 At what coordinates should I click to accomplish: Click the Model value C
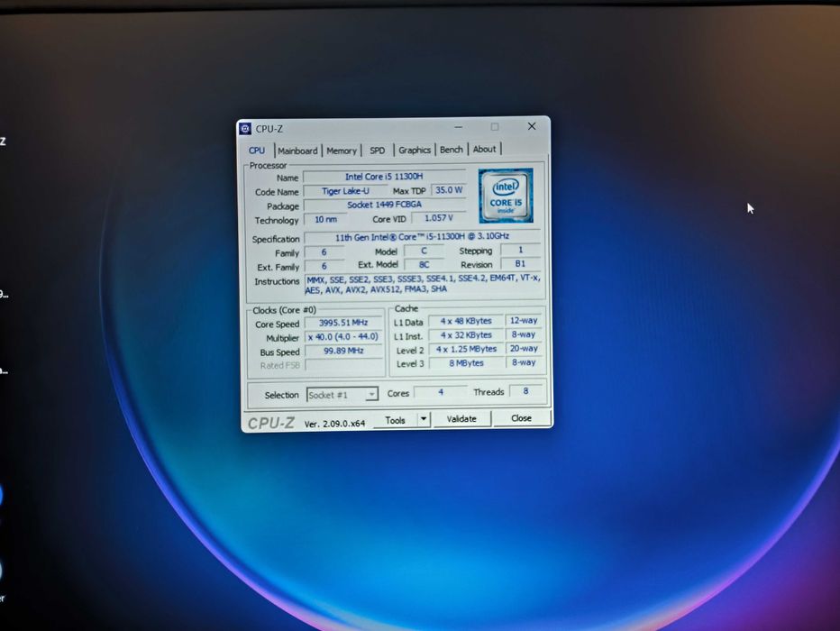pyautogui.click(x=424, y=251)
